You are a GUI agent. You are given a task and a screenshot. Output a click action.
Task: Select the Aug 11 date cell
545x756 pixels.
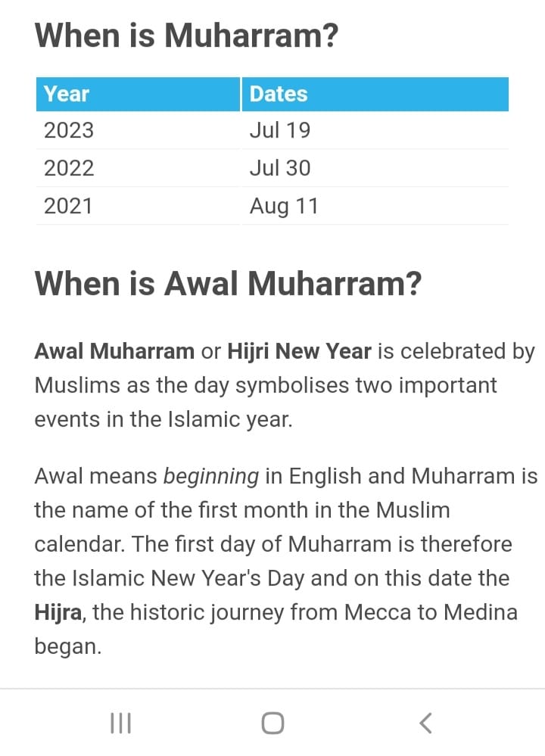click(x=375, y=206)
